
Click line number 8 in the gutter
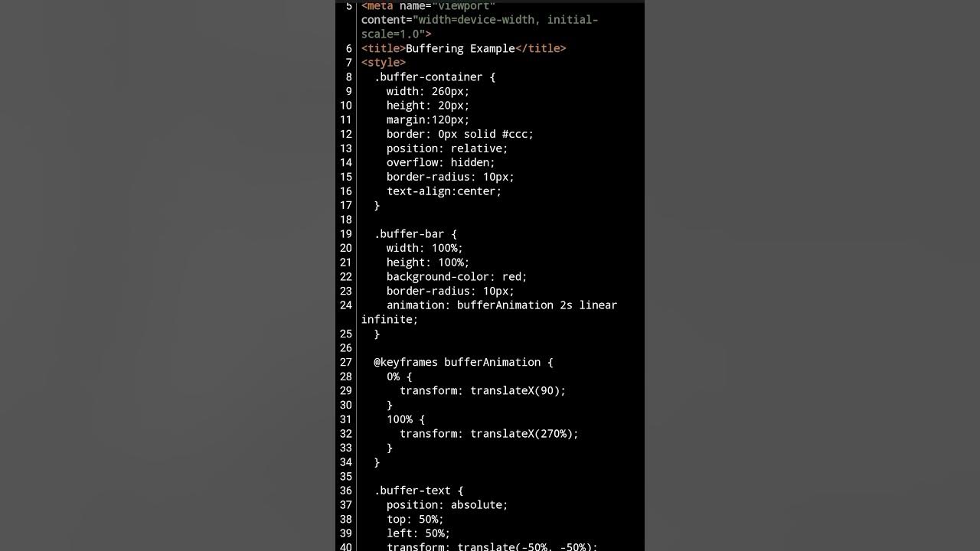pyautogui.click(x=348, y=77)
